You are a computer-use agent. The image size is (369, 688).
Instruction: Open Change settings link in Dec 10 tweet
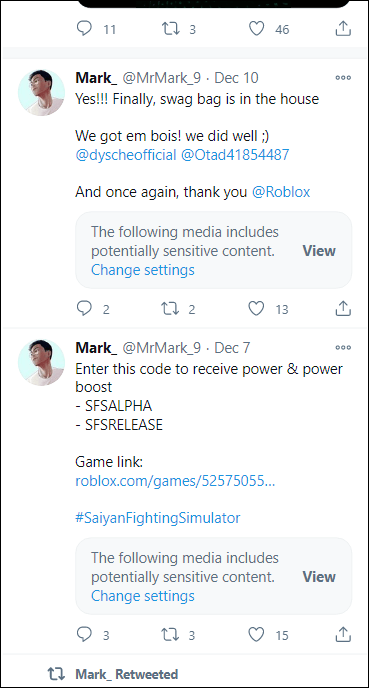coord(143,269)
